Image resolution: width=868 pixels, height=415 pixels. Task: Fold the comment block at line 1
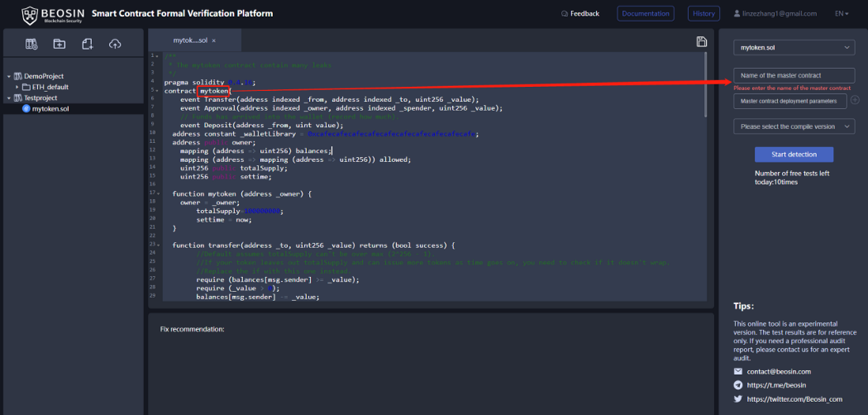pyautogui.click(x=158, y=55)
